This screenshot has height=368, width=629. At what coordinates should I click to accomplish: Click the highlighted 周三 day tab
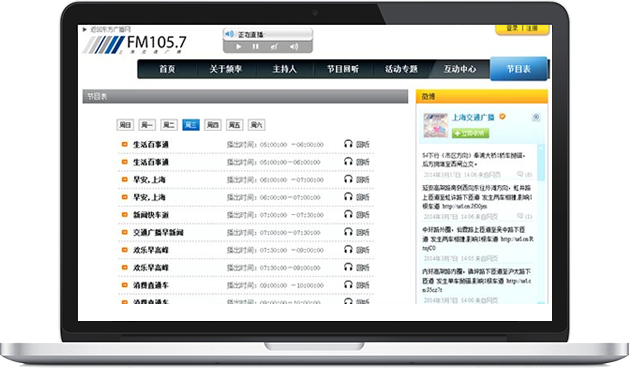click(191, 125)
